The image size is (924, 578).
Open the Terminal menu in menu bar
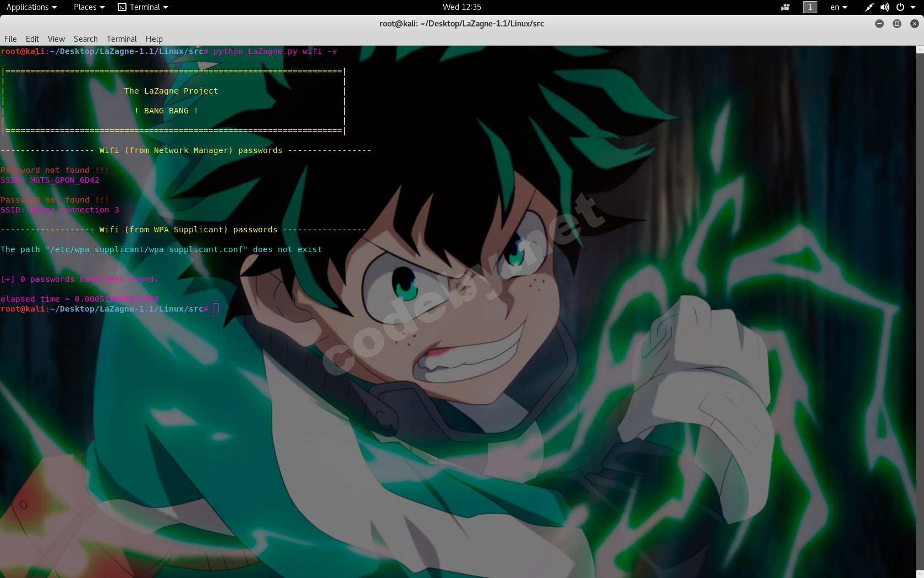point(122,39)
